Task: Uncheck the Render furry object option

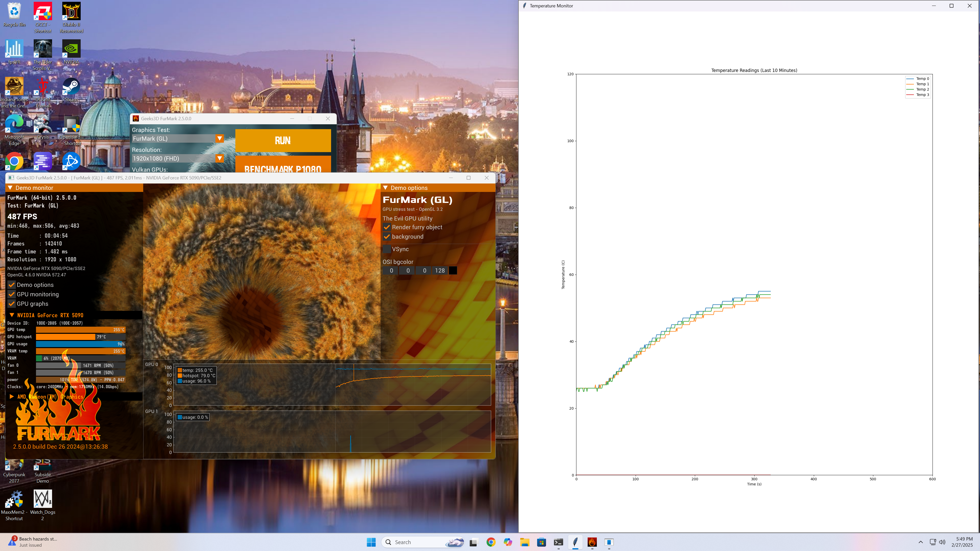Action: pyautogui.click(x=387, y=227)
